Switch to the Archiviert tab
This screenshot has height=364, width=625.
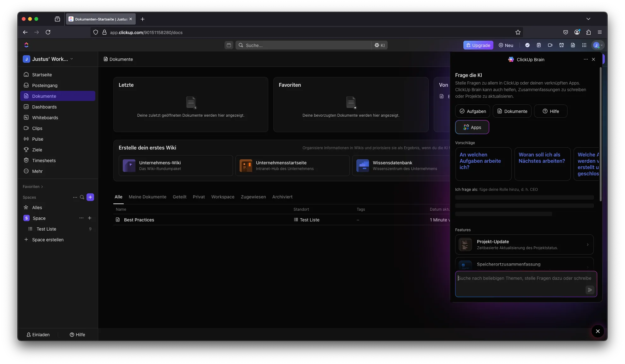point(283,197)
